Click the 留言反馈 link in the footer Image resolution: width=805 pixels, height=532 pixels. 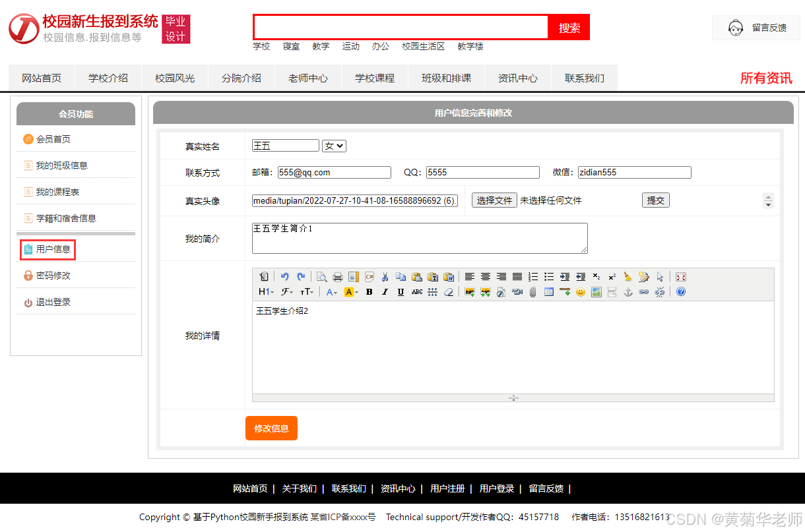546,489
